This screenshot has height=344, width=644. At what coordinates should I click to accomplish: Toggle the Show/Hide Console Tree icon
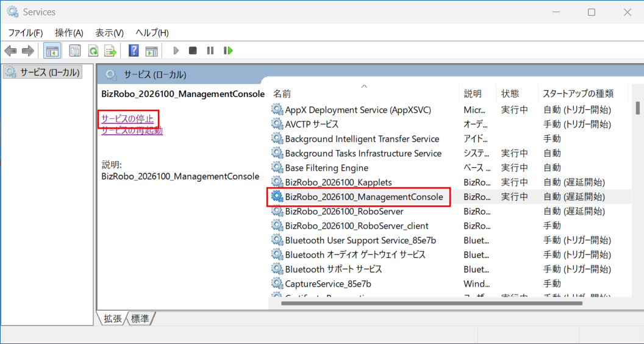coord(52,51)
